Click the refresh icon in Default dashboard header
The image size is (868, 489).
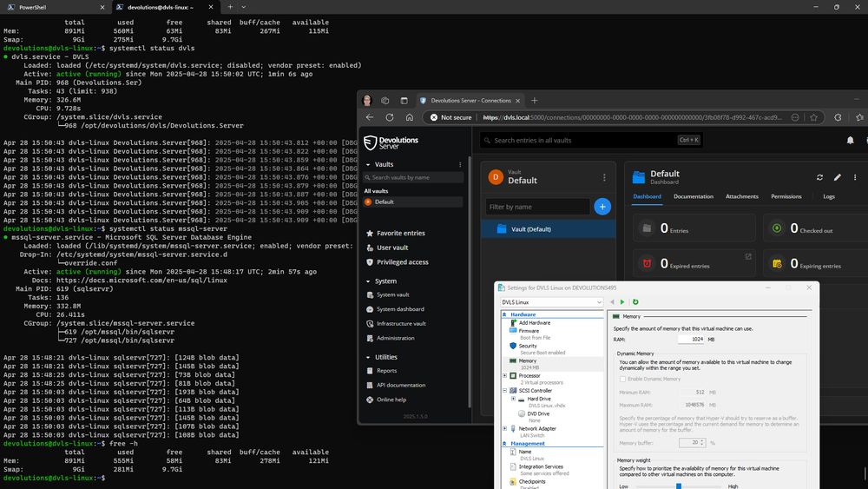click(819, 177)
